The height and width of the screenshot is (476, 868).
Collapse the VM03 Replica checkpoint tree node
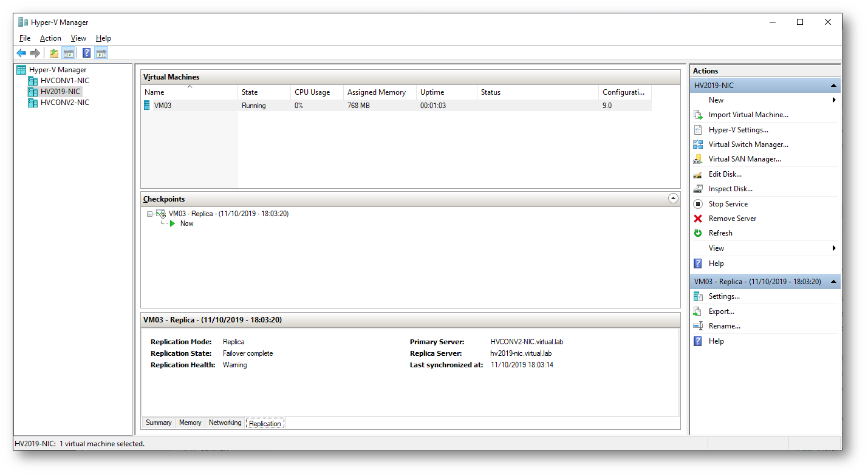(x=149, y=214)
